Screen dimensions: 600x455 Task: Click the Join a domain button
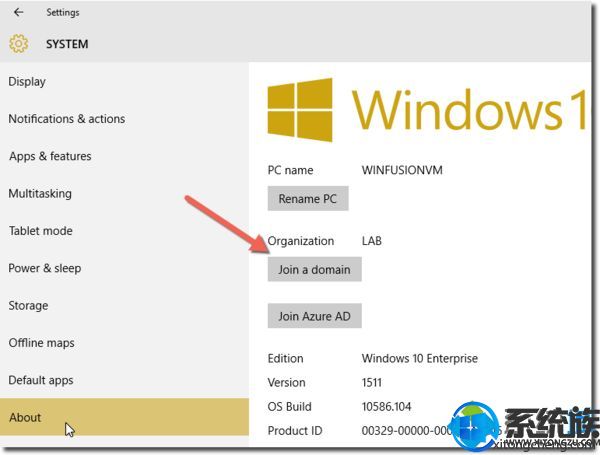[x=315, y=269]
